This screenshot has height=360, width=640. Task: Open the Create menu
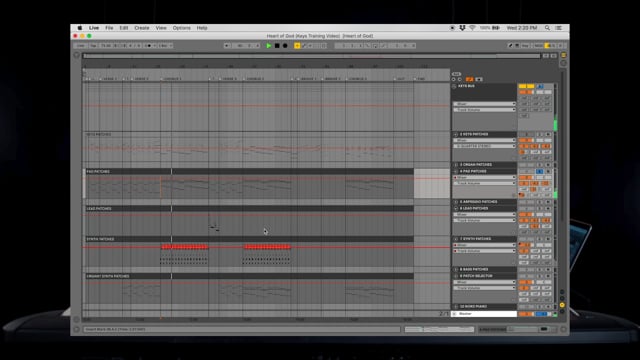142,28
